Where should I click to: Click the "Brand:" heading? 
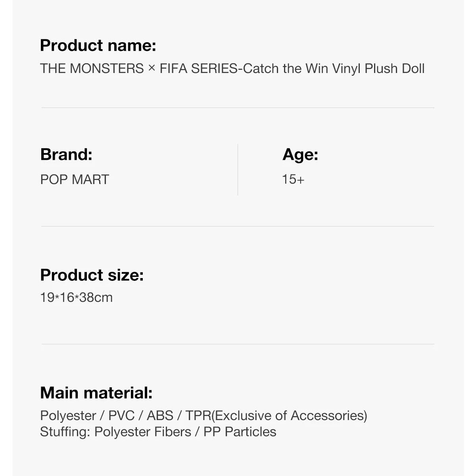[66, 154]
